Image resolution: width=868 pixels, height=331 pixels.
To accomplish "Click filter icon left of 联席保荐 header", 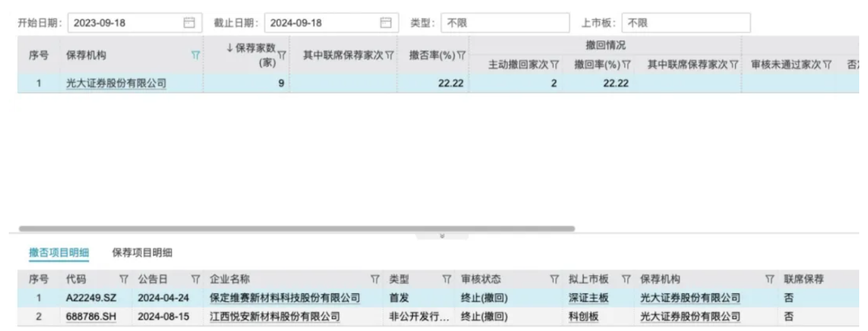I will click(x=769, y=279).
